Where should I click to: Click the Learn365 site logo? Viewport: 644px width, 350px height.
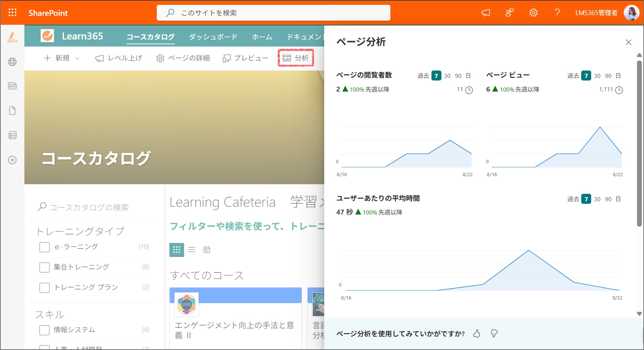[47, 36]
